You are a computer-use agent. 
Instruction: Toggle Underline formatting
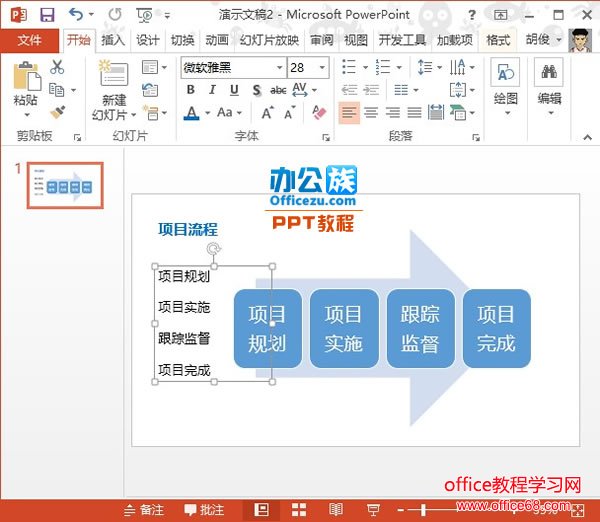pos(234,90)
